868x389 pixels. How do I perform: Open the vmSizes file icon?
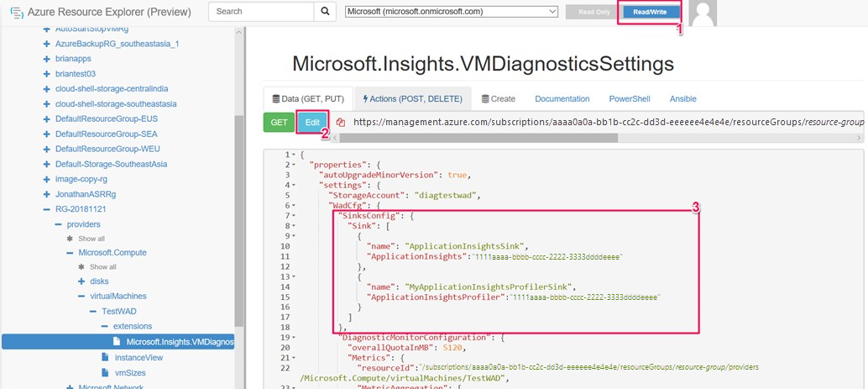[105, 373]
